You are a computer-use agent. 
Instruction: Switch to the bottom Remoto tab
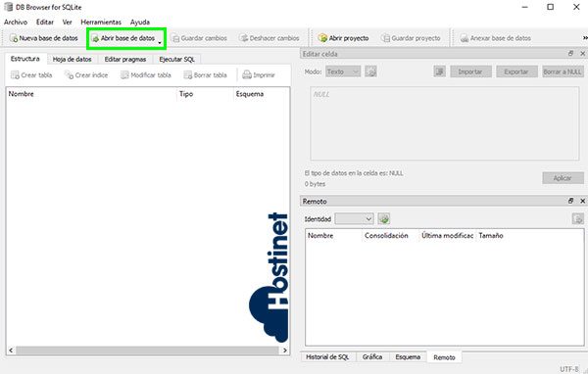pos(444,357)
